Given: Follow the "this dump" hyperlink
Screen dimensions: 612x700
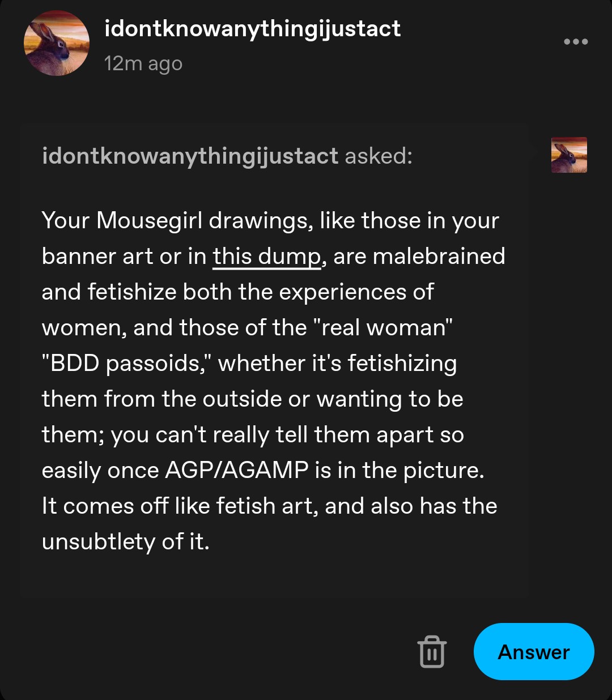Looking at the screenshot, I should [x=266, y=257].
